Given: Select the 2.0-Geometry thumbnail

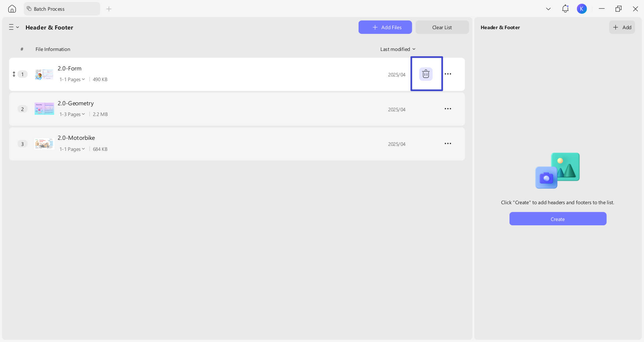Looking at the screenshot, I should point(44,109).
